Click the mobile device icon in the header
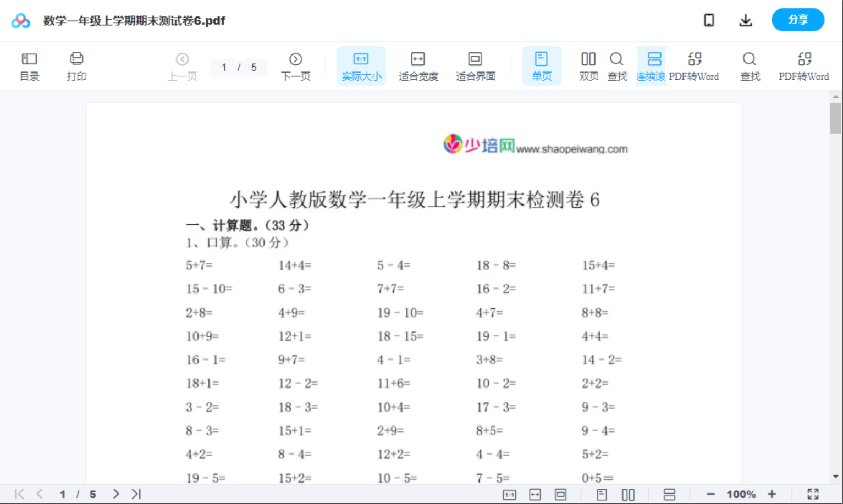Screen dimensions: 843x504 click(x=709, y=20)
